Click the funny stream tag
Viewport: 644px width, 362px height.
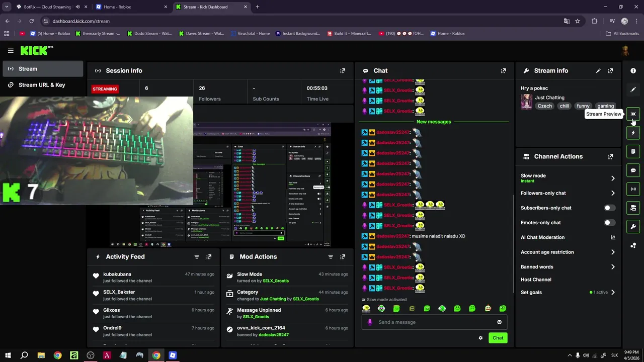coord(583,106)
